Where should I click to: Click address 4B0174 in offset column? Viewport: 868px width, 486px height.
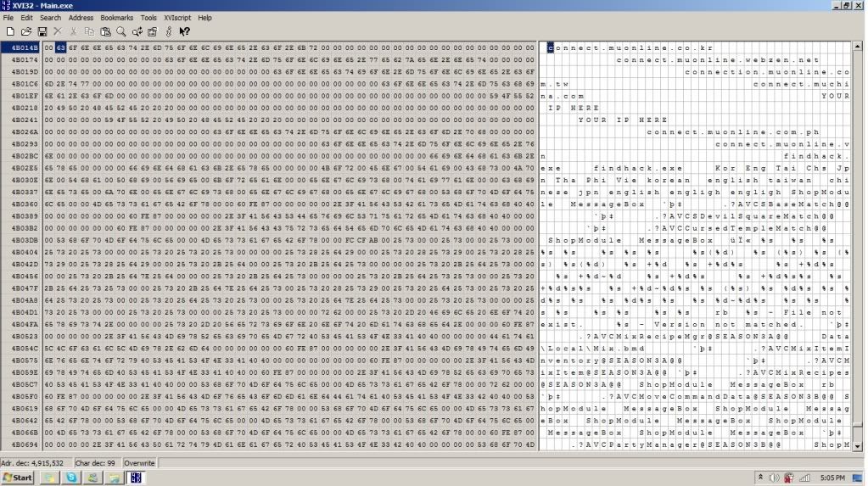tap(22, 59)
